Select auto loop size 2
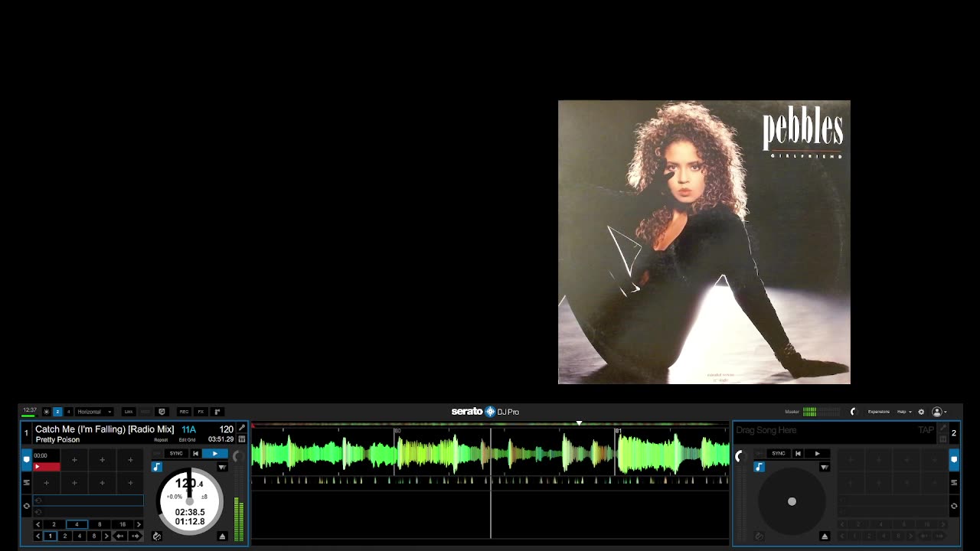Screen dimensions: 980x551 click(54, 524)
